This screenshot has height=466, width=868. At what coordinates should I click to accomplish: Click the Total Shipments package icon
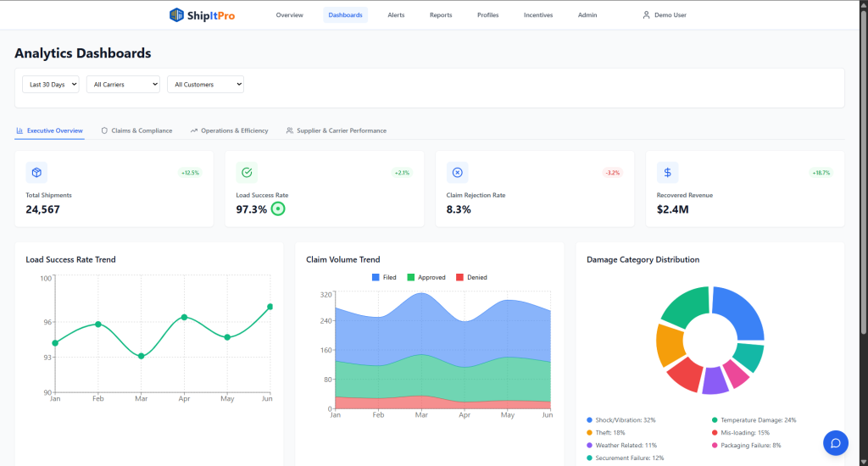[36, 173]
